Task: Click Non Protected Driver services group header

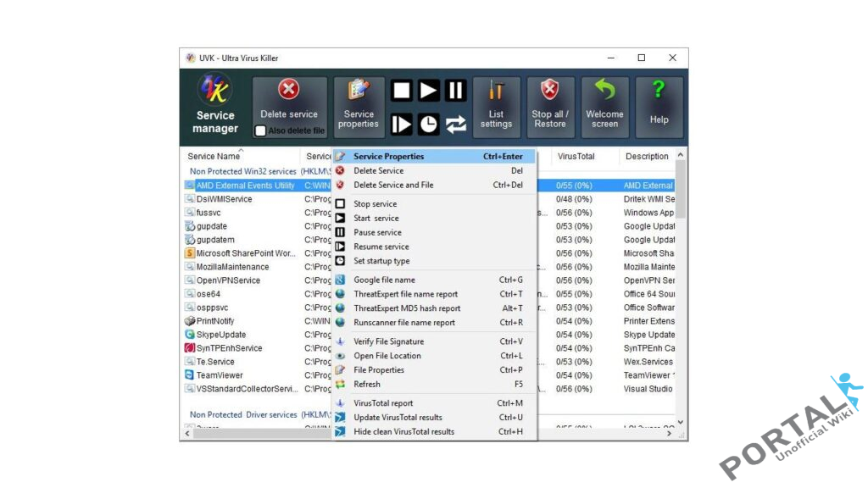Action: 259,414
